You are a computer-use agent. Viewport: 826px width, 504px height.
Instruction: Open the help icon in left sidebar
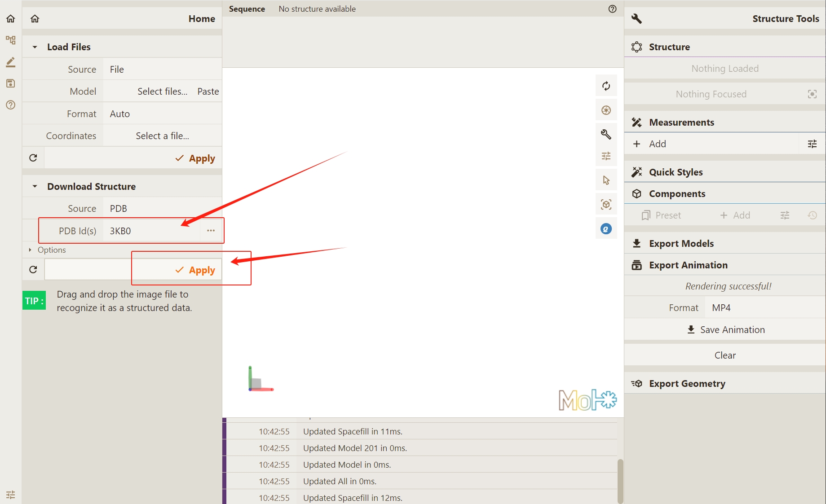(x=10, y=105)
